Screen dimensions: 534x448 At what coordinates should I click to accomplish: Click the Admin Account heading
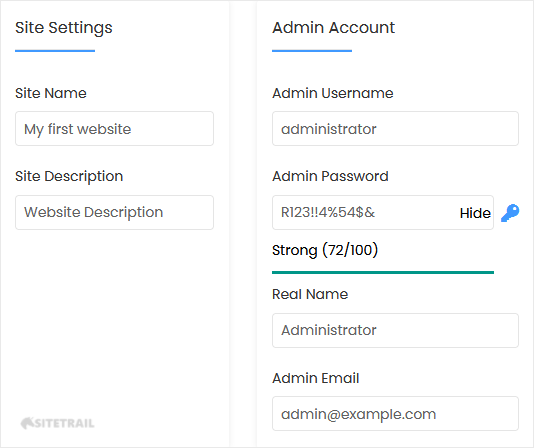[x=333, y=28]
